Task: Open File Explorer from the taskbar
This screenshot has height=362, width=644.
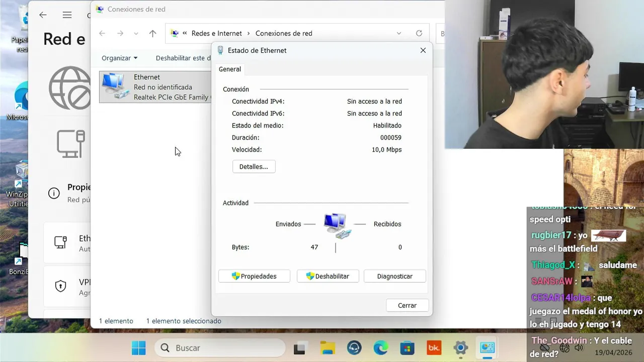Action: pos(328,348)
